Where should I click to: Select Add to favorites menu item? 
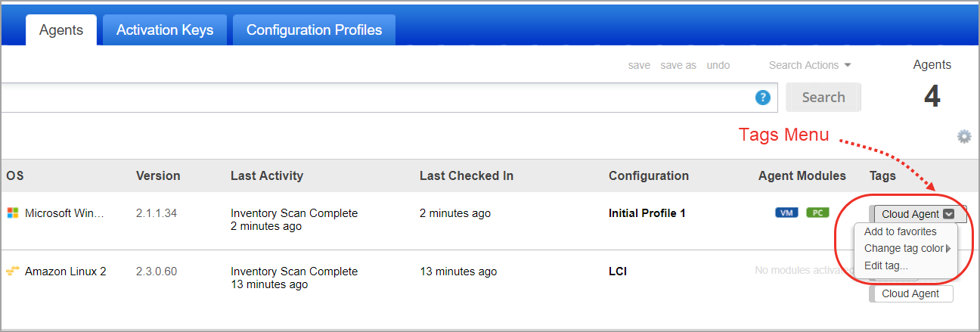(x=900, y=231)
